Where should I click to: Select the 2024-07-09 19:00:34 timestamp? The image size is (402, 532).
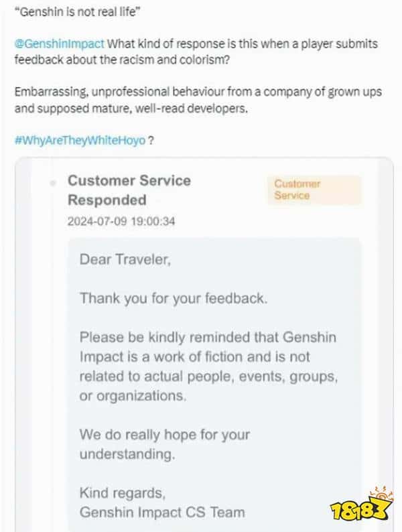pos(121,221)
